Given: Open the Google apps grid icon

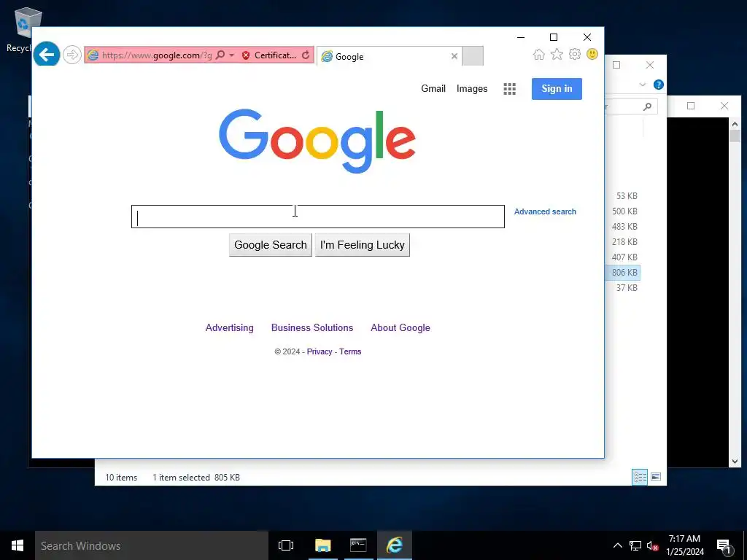Looking at the screenshot, I should click(510, 89).
